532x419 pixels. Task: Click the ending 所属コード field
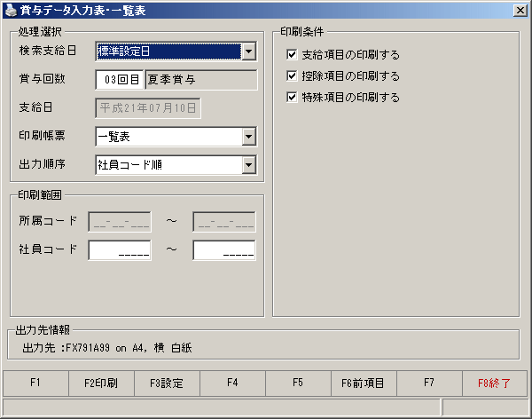click(224, 222)
